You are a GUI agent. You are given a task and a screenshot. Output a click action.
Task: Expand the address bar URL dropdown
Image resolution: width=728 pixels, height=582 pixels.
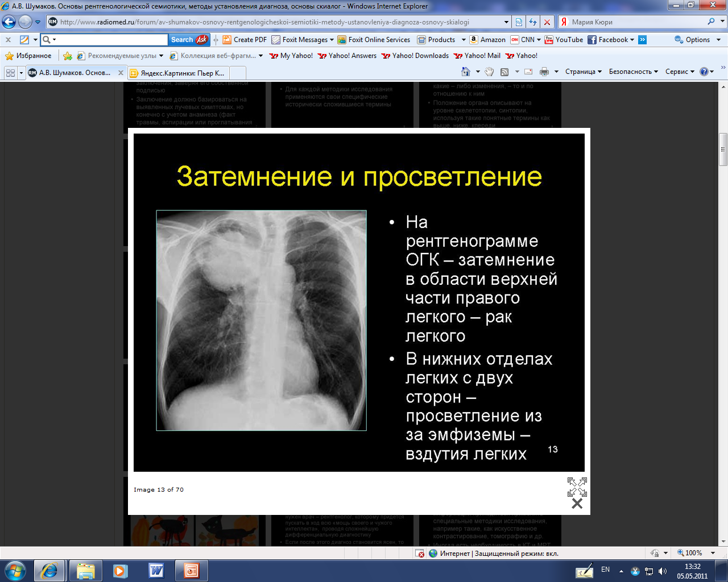[506, 22]
